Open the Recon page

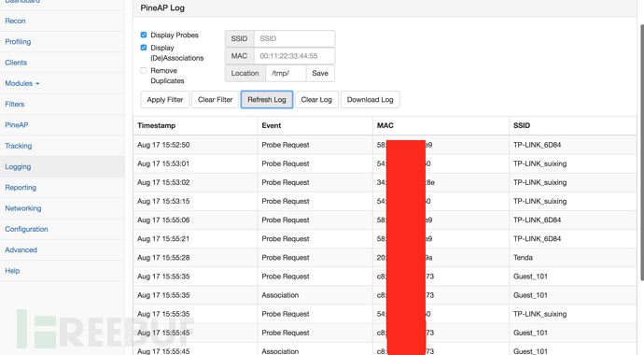(15, 21)
